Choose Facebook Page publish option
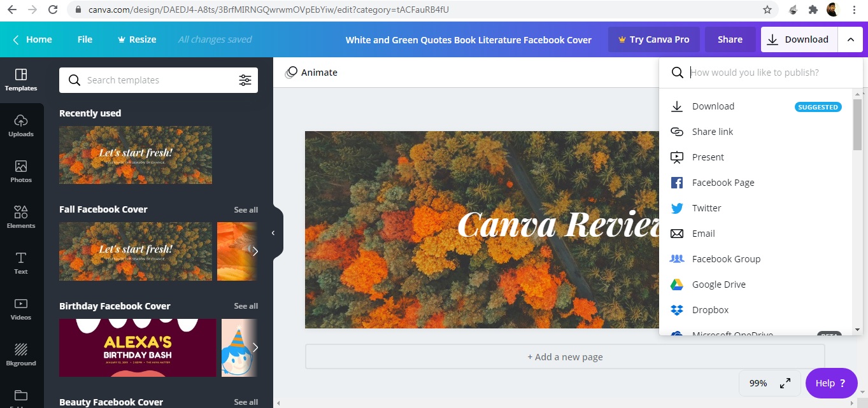 click(x=756, y=183)
